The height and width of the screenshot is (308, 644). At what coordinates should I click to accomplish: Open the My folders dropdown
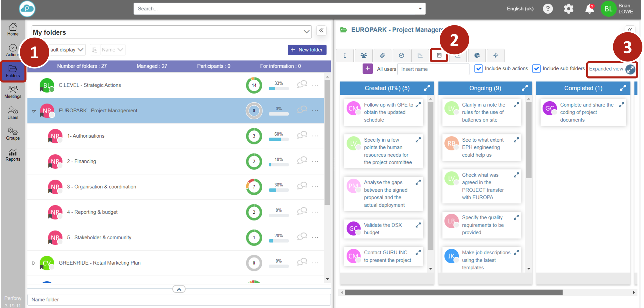click(x=306, y=32)
